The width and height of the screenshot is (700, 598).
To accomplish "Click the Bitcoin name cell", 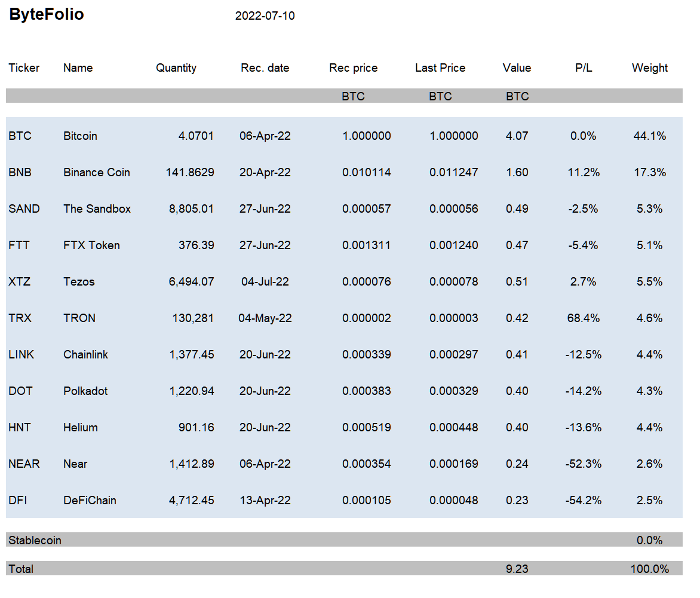I will click(81, 136).
